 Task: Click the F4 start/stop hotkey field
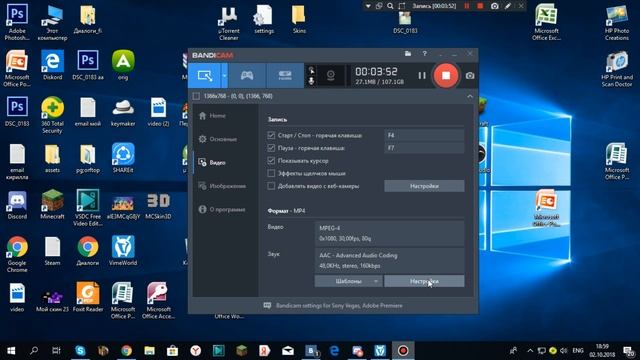(424, 135)
